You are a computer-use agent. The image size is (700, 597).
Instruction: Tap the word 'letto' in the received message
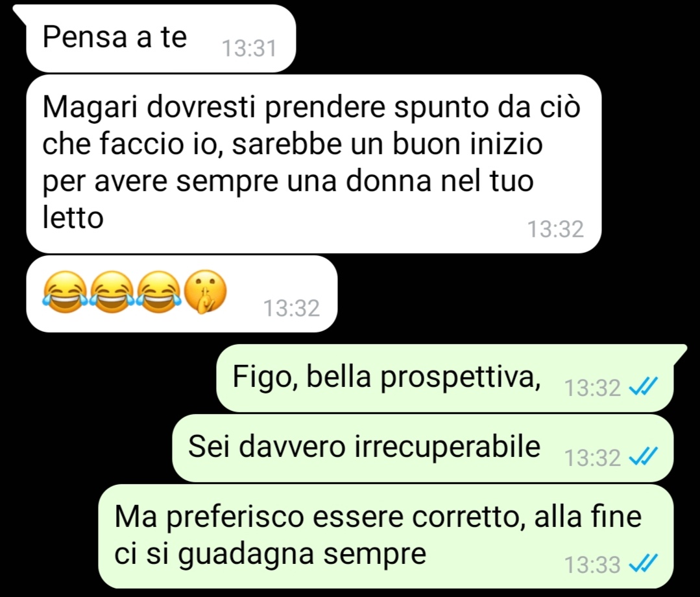[x=73, y=218]
